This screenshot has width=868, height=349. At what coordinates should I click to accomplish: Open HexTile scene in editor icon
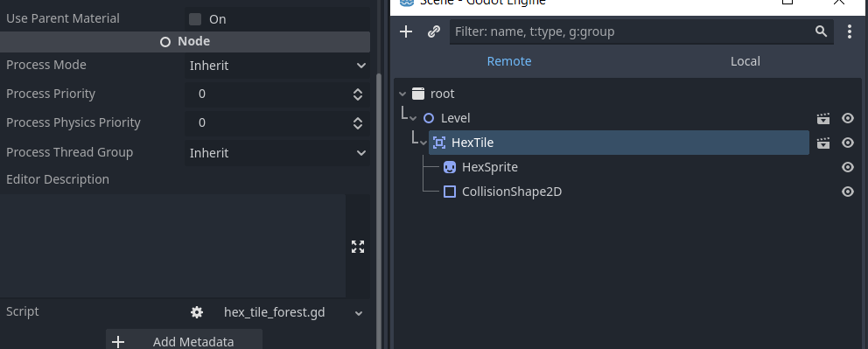click(823, 143)
